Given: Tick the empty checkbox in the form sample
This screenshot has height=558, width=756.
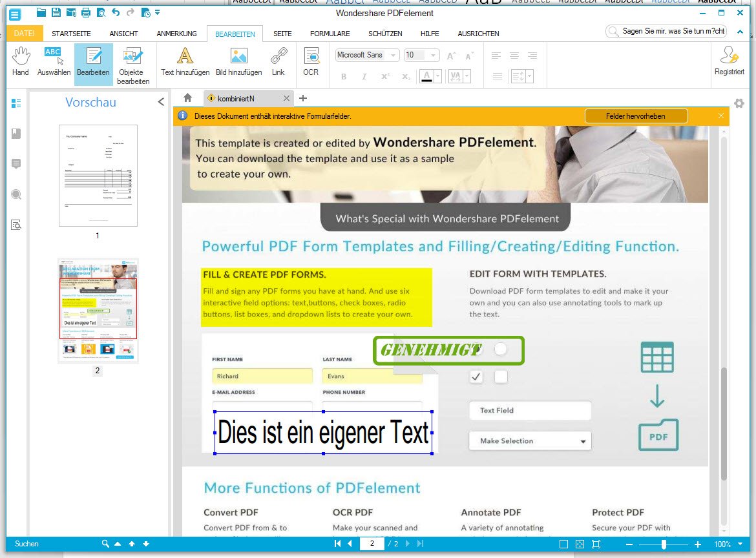Looking at the screenshot, I should [x=501, y=377].
